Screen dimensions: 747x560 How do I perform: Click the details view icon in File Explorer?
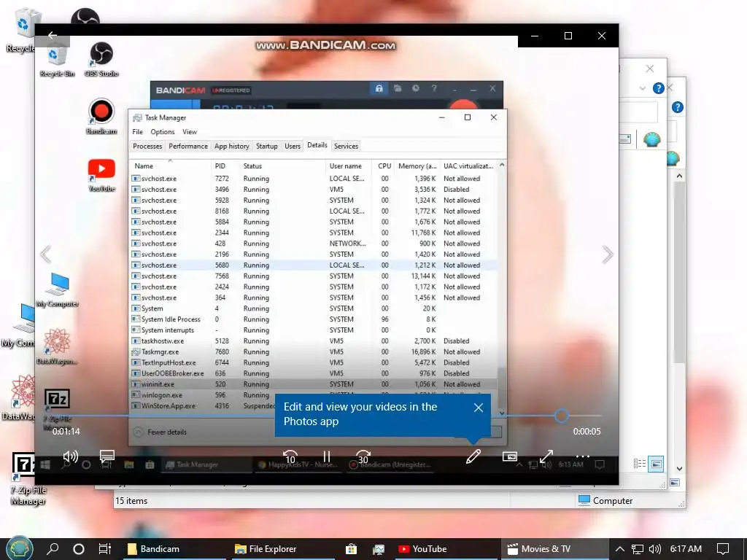click(640, 464)
